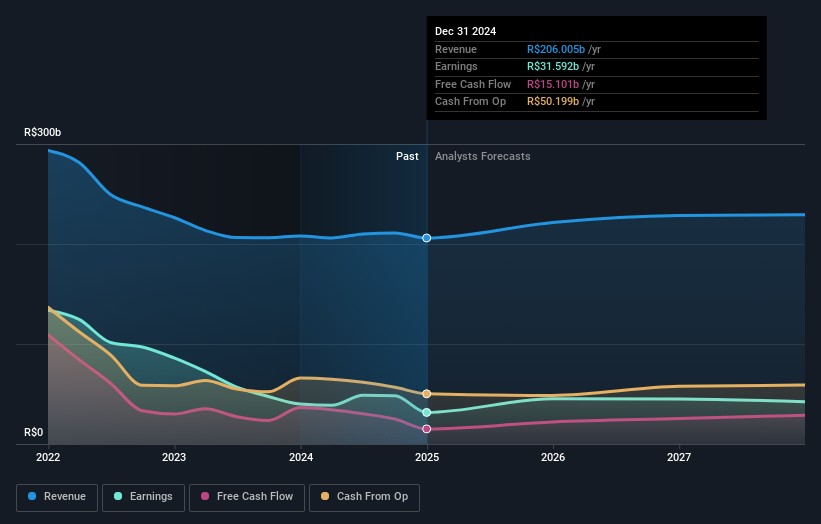Click the 'Past' section label
The height and width of the screenshot is (524, 821).
(407, 157)
